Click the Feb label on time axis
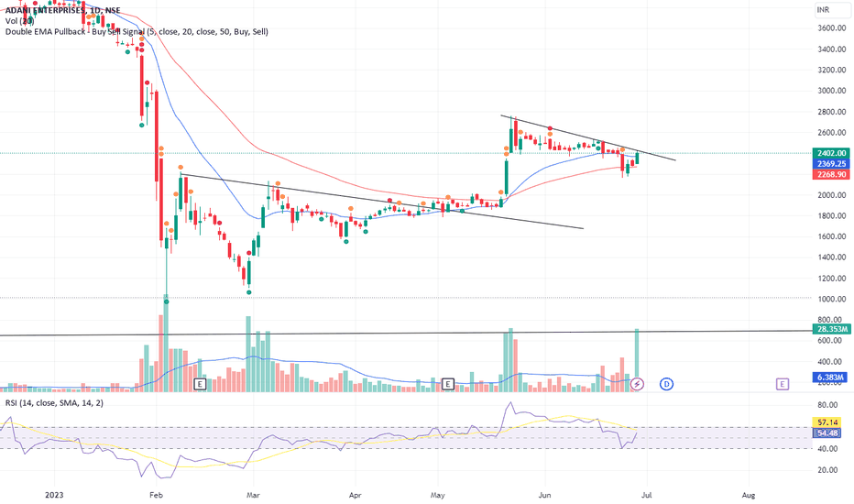The width and height of the screenshot is (854, 504). 157,495
